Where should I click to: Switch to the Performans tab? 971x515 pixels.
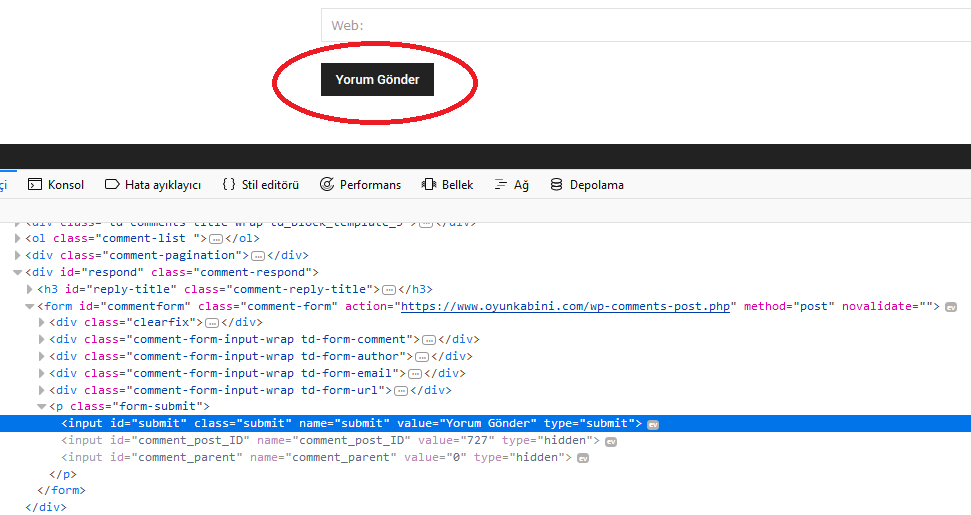point(360,184)
